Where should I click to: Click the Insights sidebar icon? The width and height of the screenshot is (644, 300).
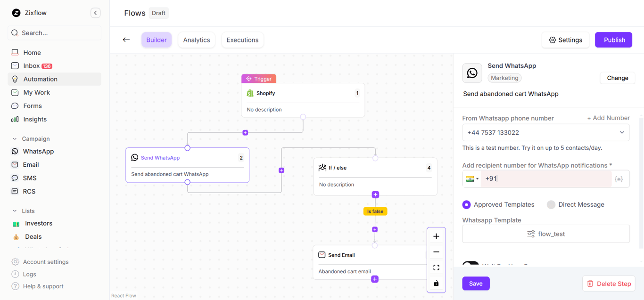pos(15,119)
